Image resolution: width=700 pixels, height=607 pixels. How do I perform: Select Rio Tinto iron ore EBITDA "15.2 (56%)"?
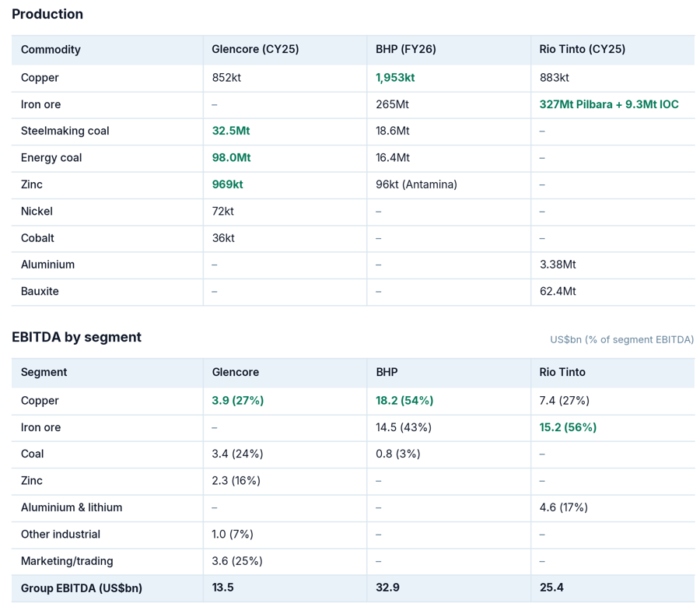[x=568, y=427]
